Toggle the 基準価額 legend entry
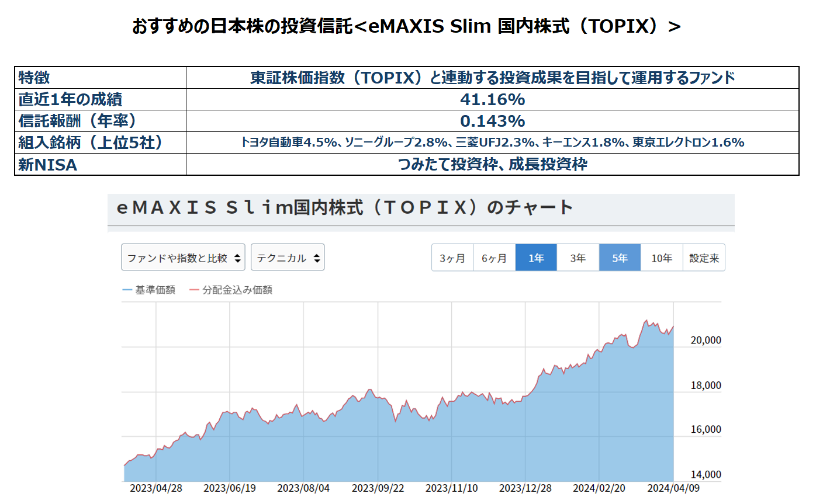 (x=149, y=290)
